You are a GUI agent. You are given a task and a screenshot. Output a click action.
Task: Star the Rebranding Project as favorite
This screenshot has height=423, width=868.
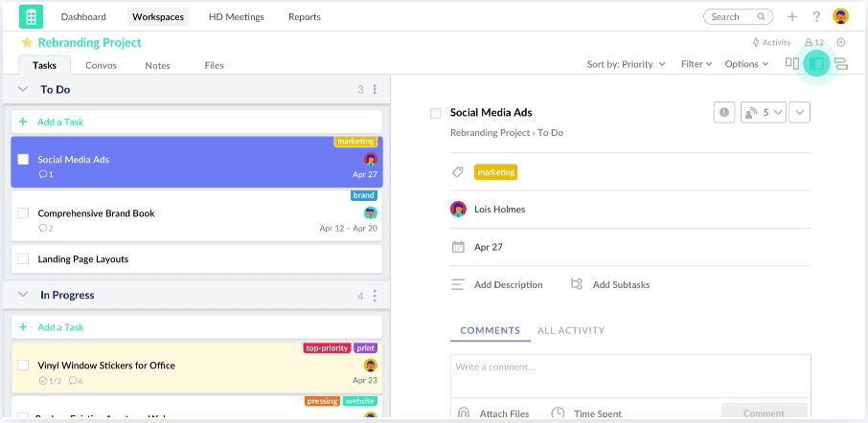tap(27, 43)
